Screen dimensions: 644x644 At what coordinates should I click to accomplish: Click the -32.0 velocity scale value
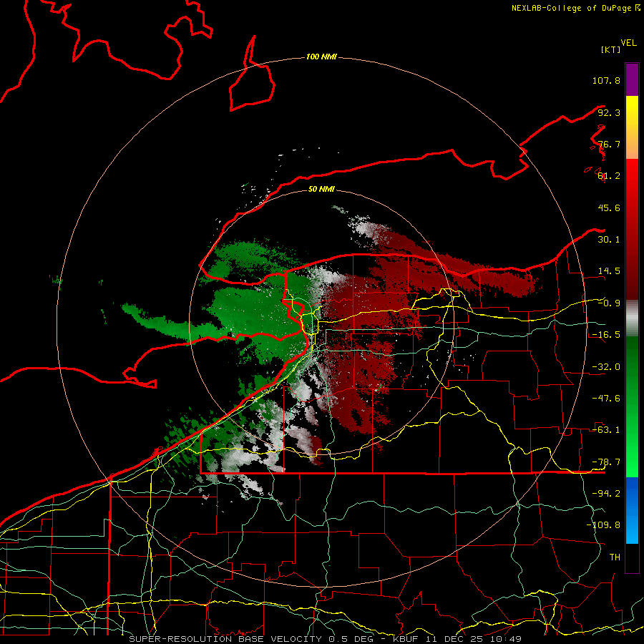click(606, 367)
